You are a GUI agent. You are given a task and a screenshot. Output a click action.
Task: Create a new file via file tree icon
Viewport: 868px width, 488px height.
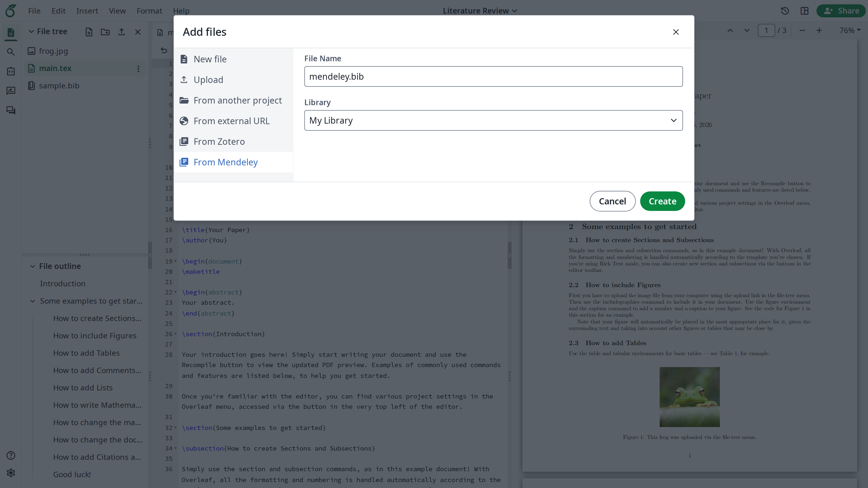coord(89,32)
